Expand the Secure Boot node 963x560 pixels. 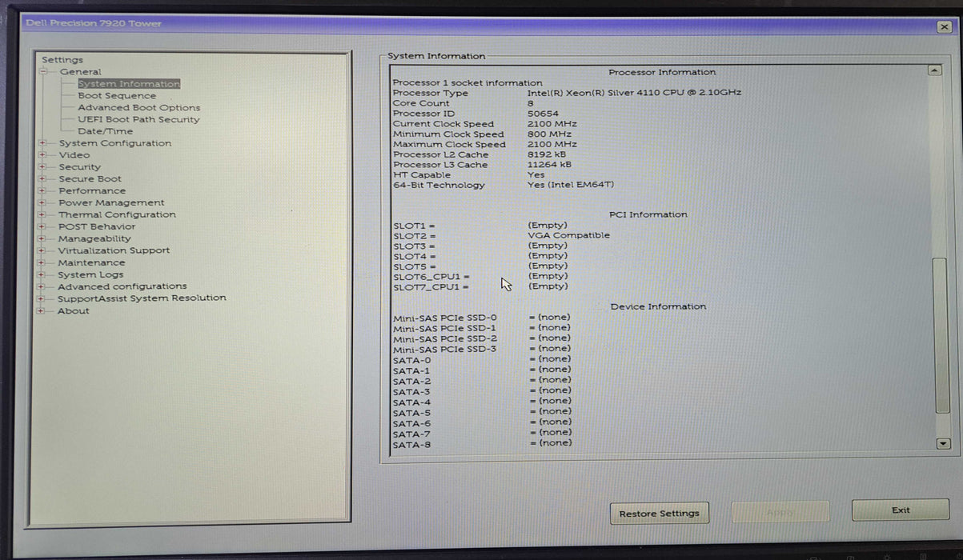42,179
